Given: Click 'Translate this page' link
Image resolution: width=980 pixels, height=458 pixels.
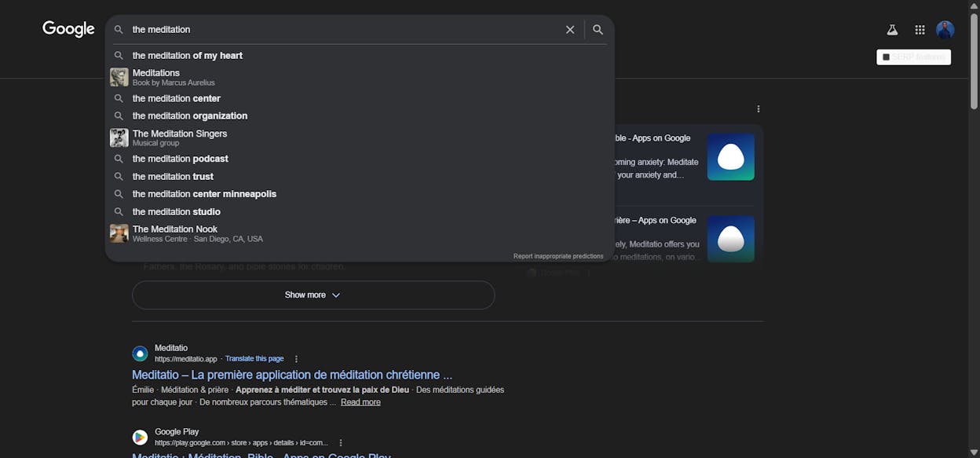Looking at the screenshot, I should pyautogui.click(x=254, y=359).
